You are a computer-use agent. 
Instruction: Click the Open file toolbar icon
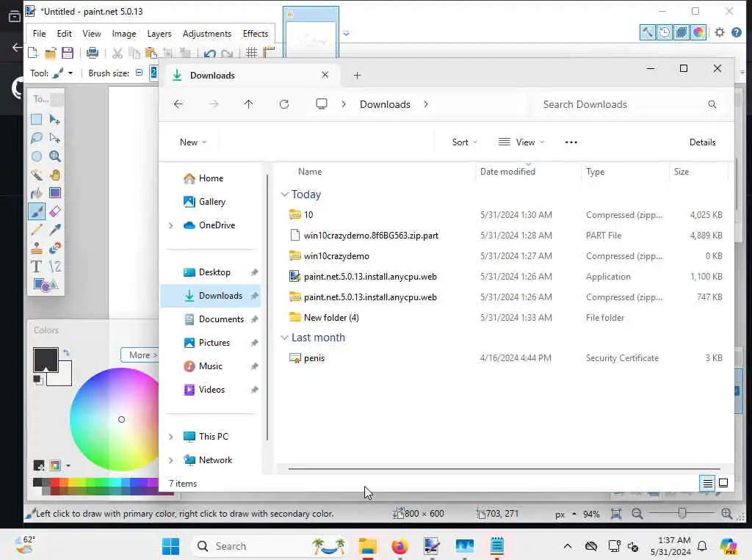[x=51, y=53]
